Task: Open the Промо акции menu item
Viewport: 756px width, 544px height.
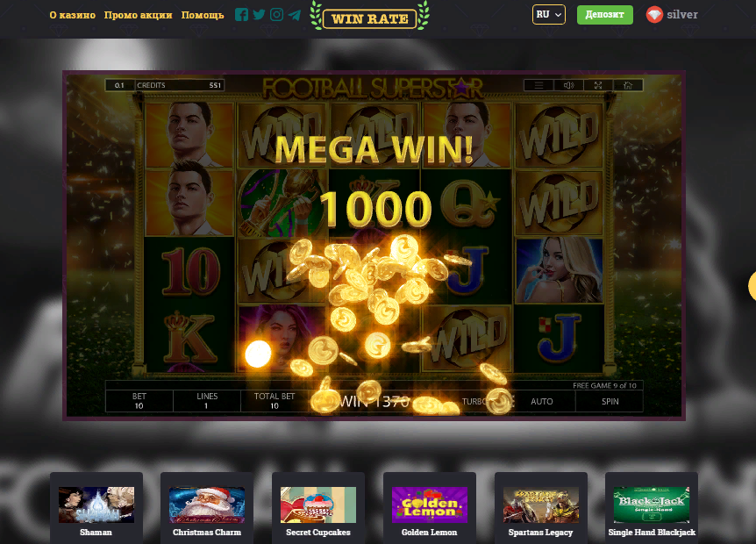Action: coord(138,15)
